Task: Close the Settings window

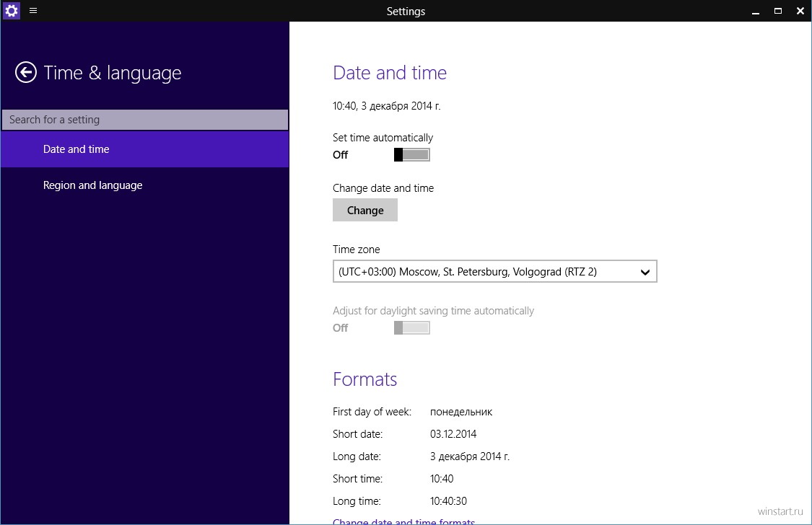Action: pyautogui.click(x=800, y=11)
